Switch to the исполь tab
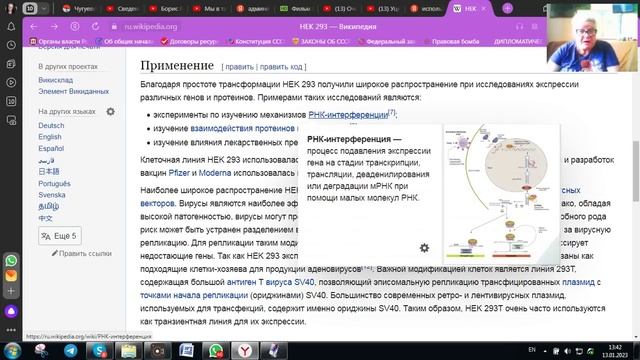This screenshot has height=360, width=640. pyautogui.click(x=426, y=8)
